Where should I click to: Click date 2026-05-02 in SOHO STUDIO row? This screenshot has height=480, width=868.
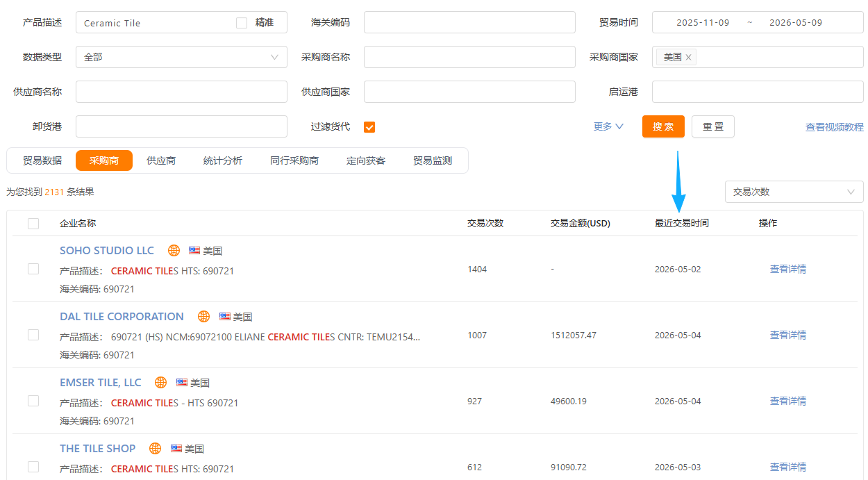[x=678, y=270]
